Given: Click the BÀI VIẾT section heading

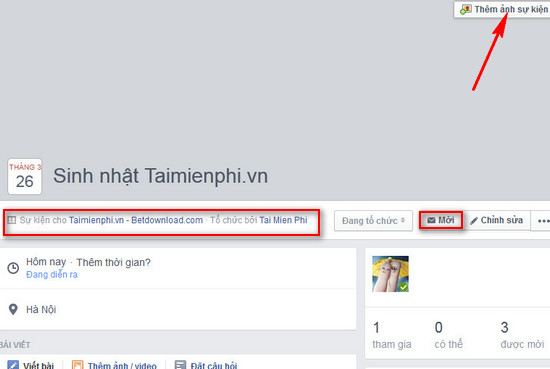Looking at the screenshot, I should [15, 345].
